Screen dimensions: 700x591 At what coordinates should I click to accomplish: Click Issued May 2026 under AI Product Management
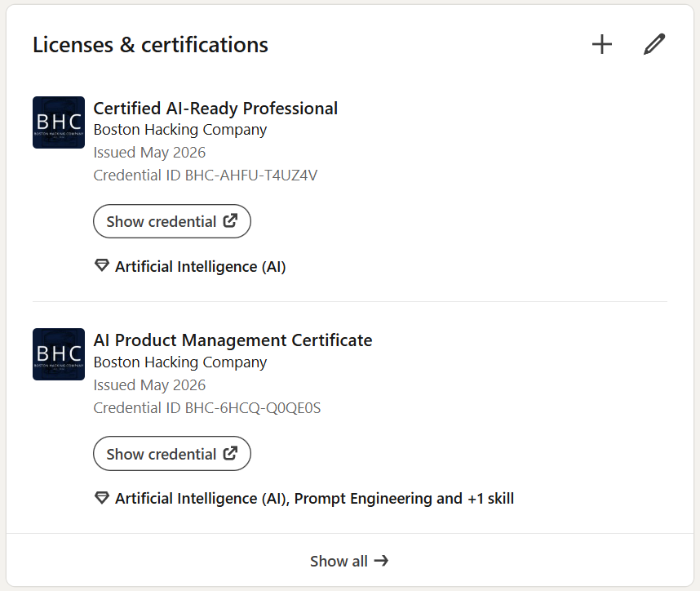pos(149,385)
